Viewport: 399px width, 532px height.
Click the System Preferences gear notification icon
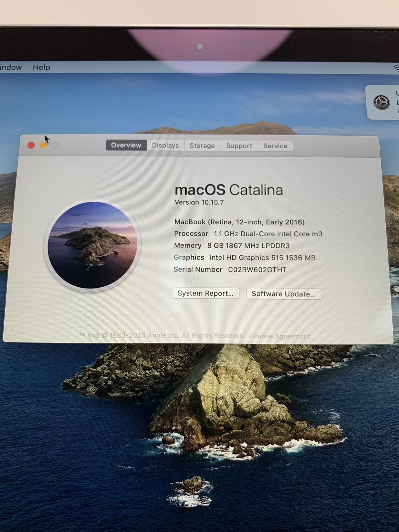pyautogui.click(x=382, y=103)
